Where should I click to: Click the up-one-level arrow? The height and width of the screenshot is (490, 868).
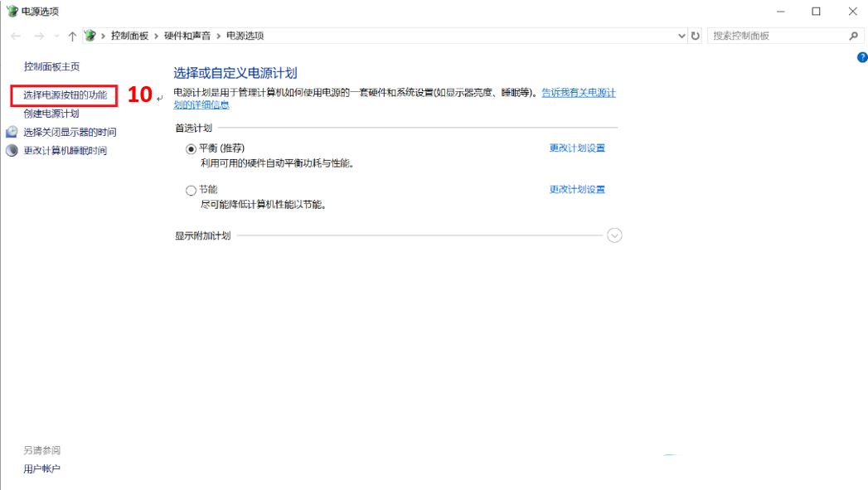tap(73, 36)
